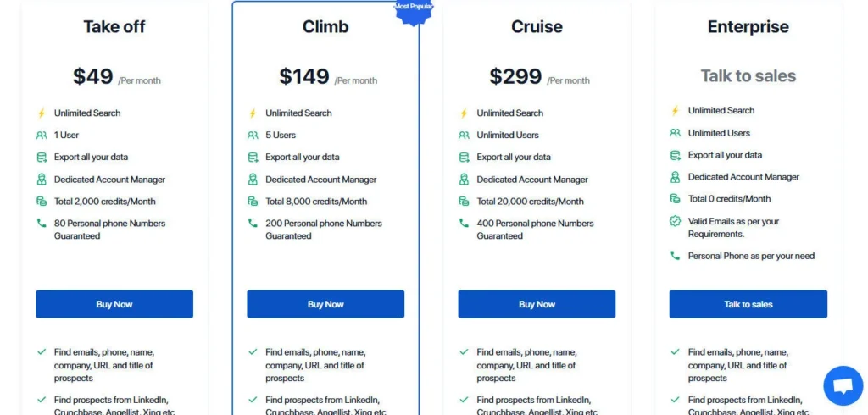Click the credits icon beside Total 8,000 credits/Month
Viewport: 868px width, 415px height.
pyautogui.click(x=253, y=202)
